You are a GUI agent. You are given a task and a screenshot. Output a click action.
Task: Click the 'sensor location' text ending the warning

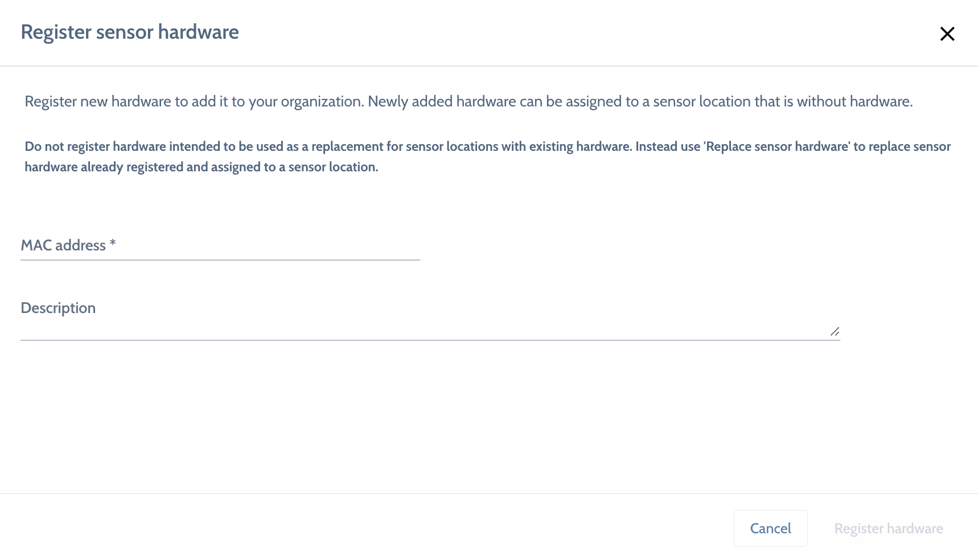[x=332, y=167]
